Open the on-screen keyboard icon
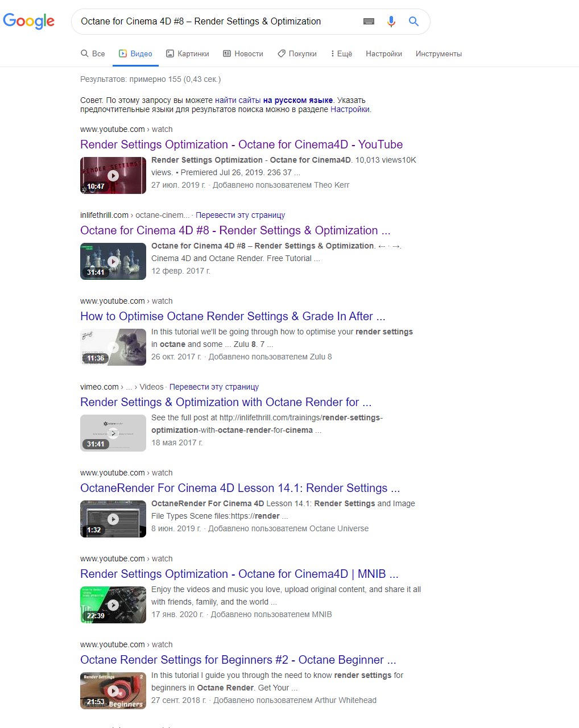This screenshot has height=728, width=579. tap(369, 22)
